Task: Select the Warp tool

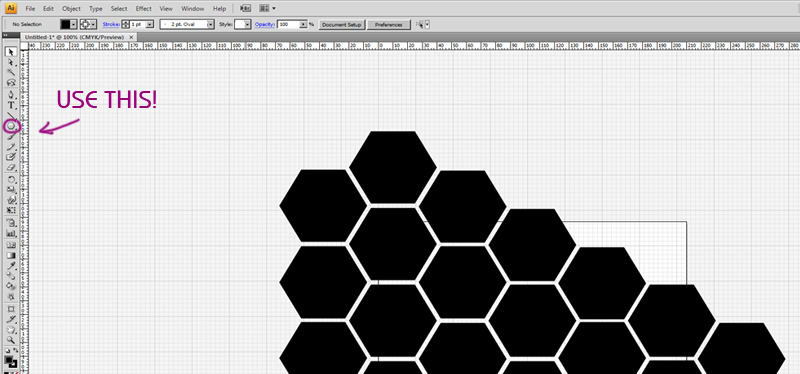Action: pyautogui.click(x=11, y=200)
